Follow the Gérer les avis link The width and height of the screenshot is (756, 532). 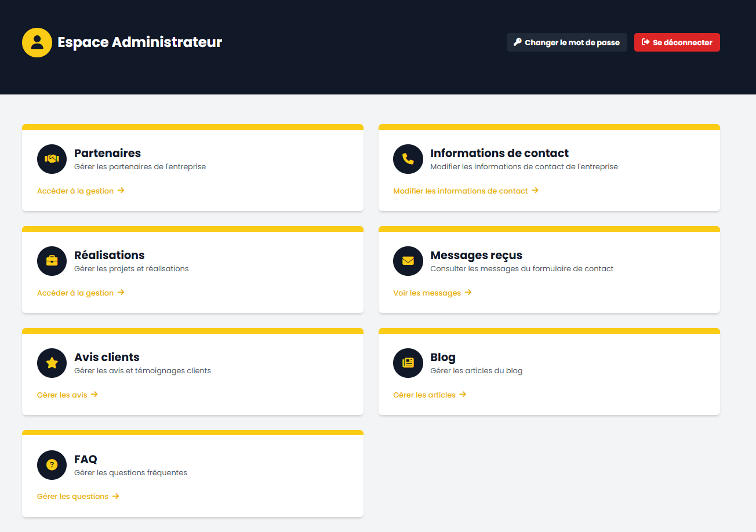click(67, 395)
